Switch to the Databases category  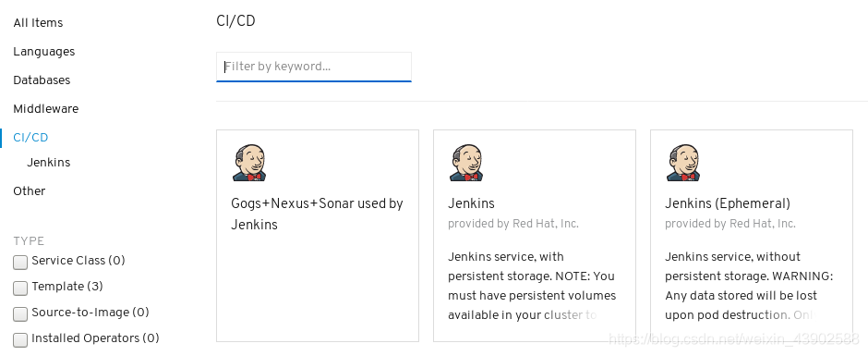[x=42, y=80]
